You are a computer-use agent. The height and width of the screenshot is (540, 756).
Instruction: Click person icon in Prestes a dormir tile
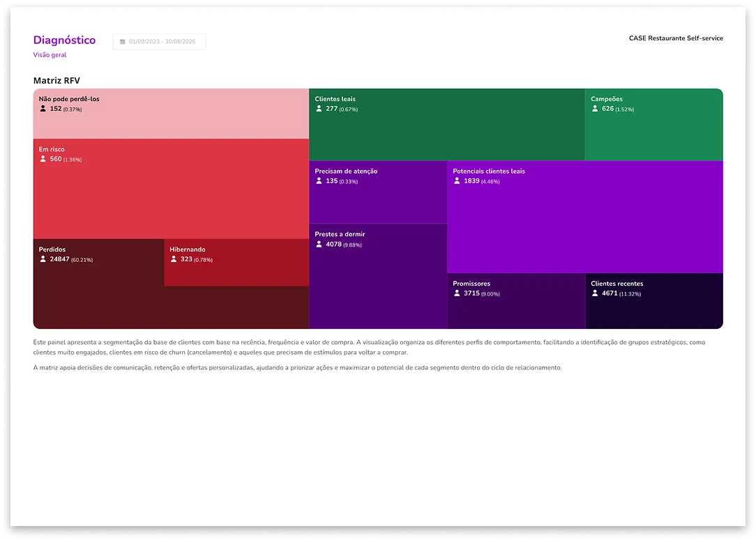pos(319,245)
